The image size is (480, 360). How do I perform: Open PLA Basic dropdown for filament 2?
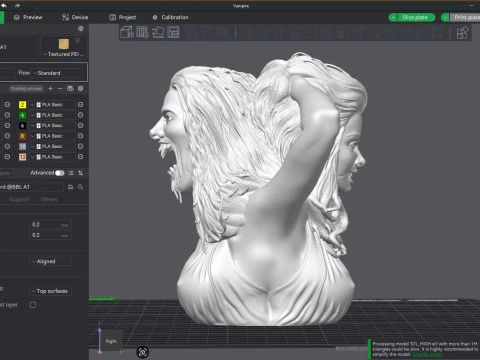click(x=52, y=105)
